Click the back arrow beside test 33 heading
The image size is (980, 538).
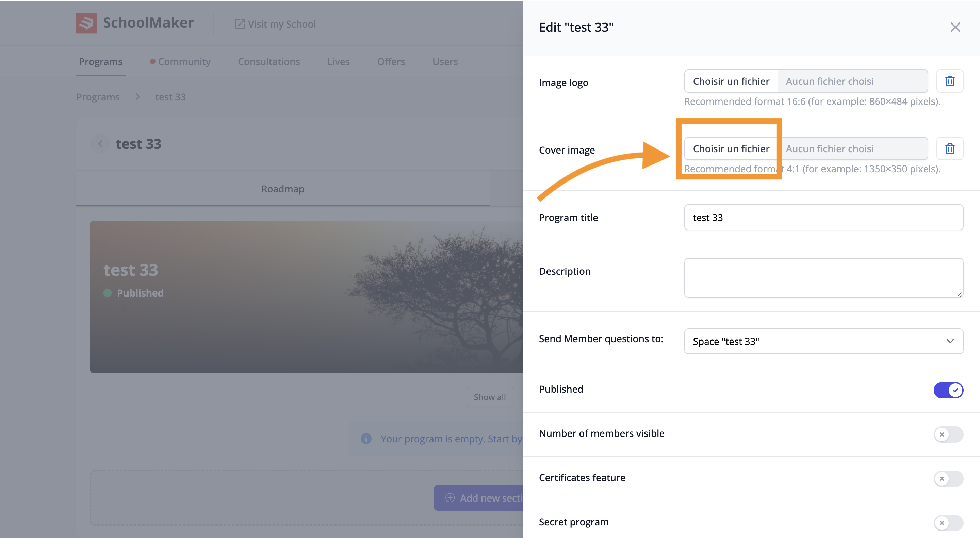(100, 144)
